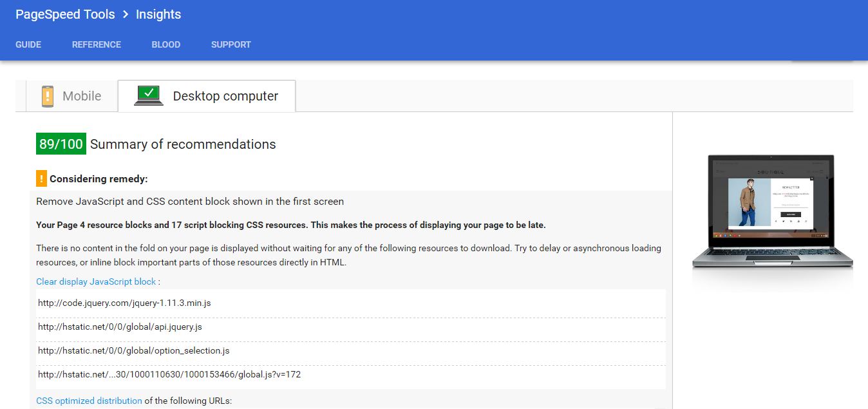The width and height of the screenshot is (868, 409).
Task: Click the PageSpeed Tools breadcrumb link
Action: pos(65,14)
